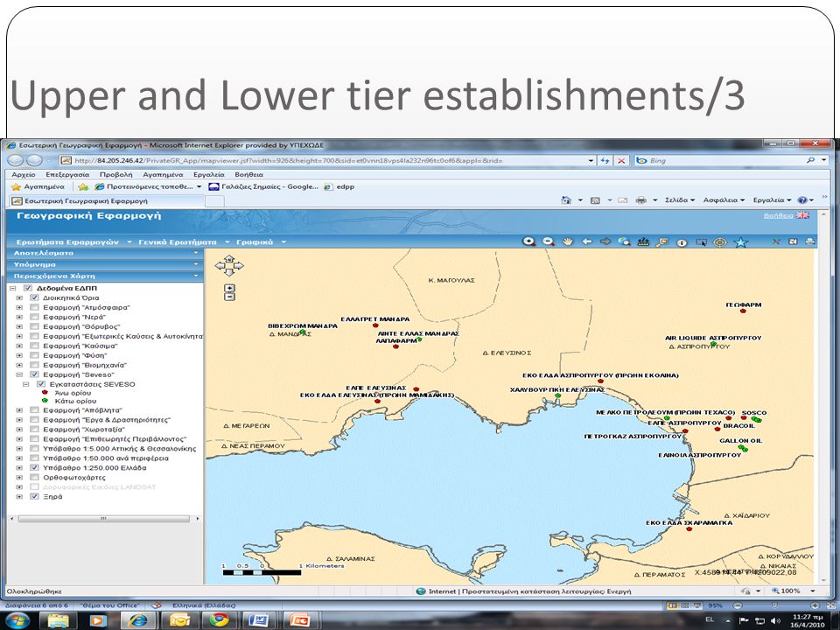This screenshot has width=840, height=630.
Task: Click the layer panel horizontal scrollbar
Action: click(x=103, y=519)
